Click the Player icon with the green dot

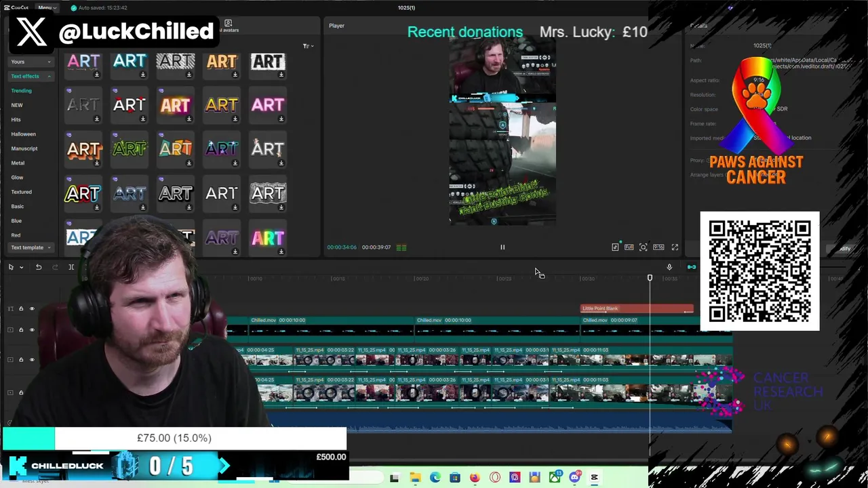coord(615,247)
